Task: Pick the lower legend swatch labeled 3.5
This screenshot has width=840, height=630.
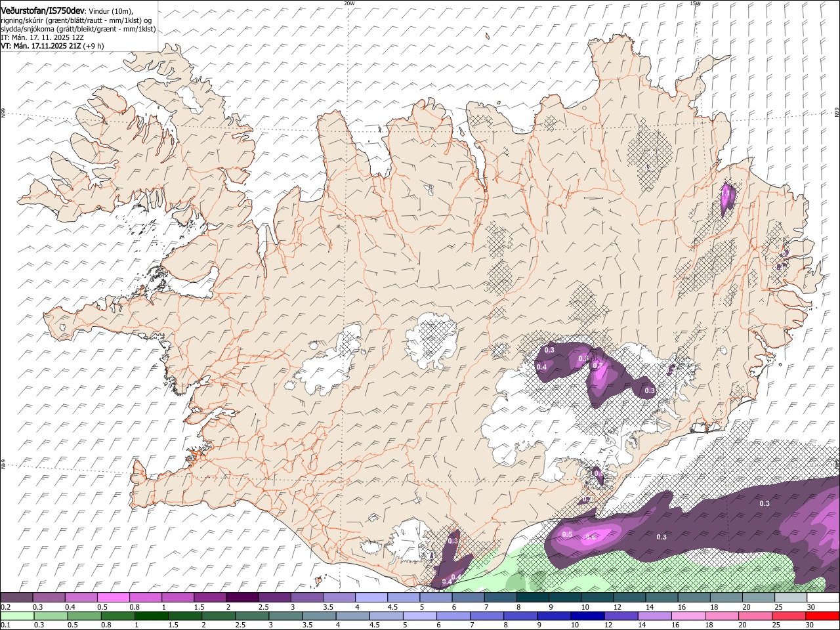Action: pos(318,616)
